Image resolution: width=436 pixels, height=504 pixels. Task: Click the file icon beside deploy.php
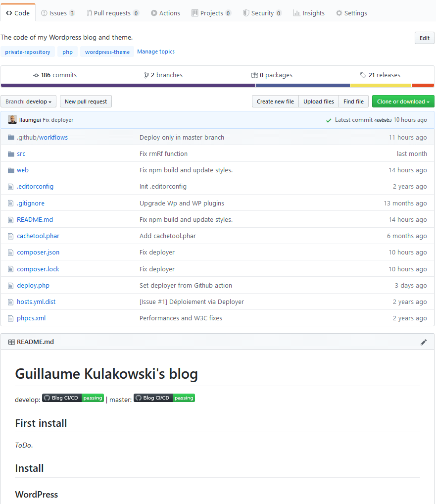pyautogui.click(x=11, y=286)
